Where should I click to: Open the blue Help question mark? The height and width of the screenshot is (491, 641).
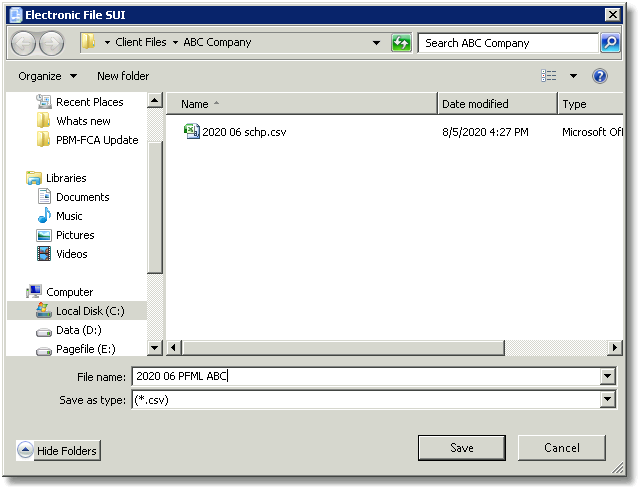click(x=599, y=76)
